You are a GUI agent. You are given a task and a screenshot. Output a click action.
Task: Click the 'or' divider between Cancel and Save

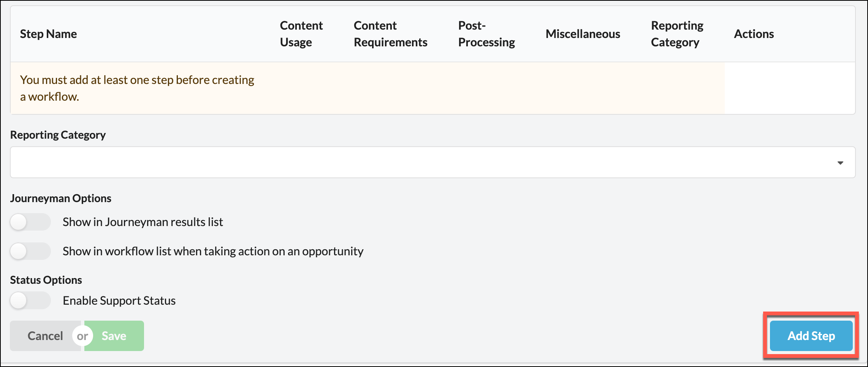point(82,336)
